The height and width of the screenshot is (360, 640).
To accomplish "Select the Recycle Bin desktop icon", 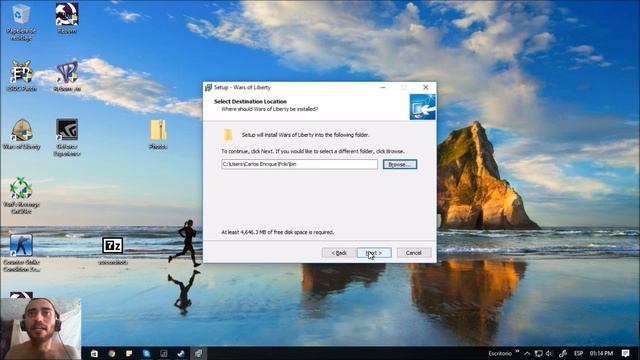I will point(21,22).
